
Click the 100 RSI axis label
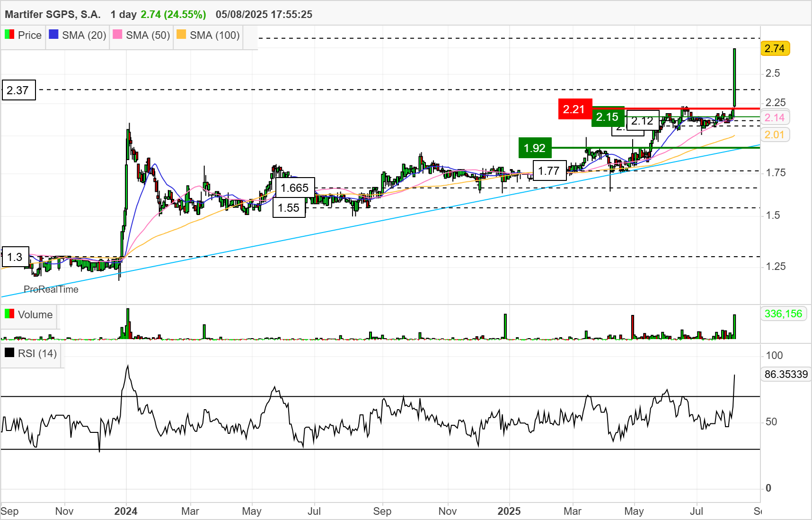click(774, 355)
